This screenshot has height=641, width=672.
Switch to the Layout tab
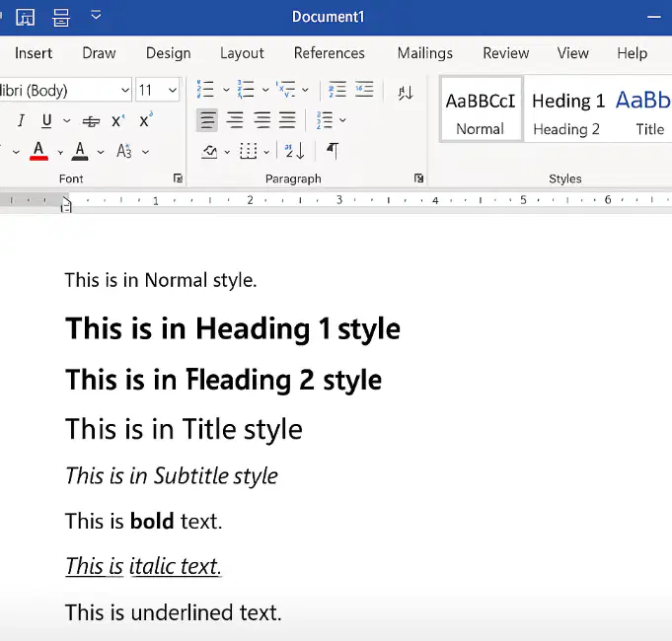[x=242, y=53]
